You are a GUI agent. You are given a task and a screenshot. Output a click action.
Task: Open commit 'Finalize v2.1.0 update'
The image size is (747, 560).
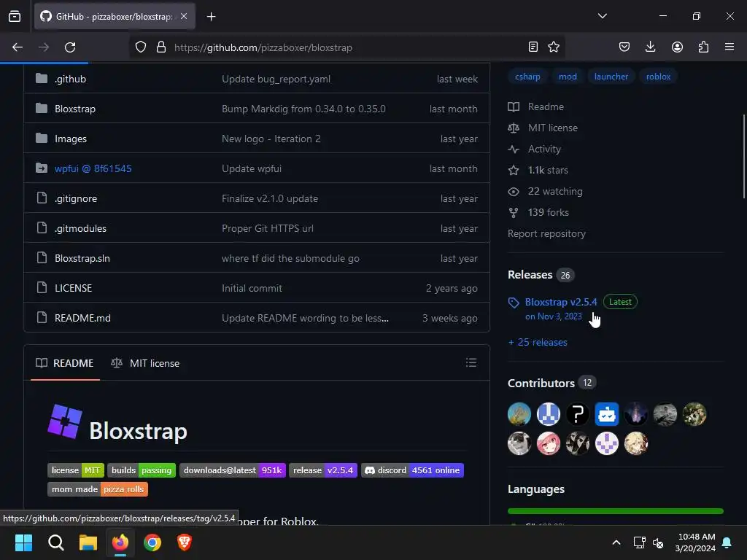pyautogui.click(x=270, y=198)
